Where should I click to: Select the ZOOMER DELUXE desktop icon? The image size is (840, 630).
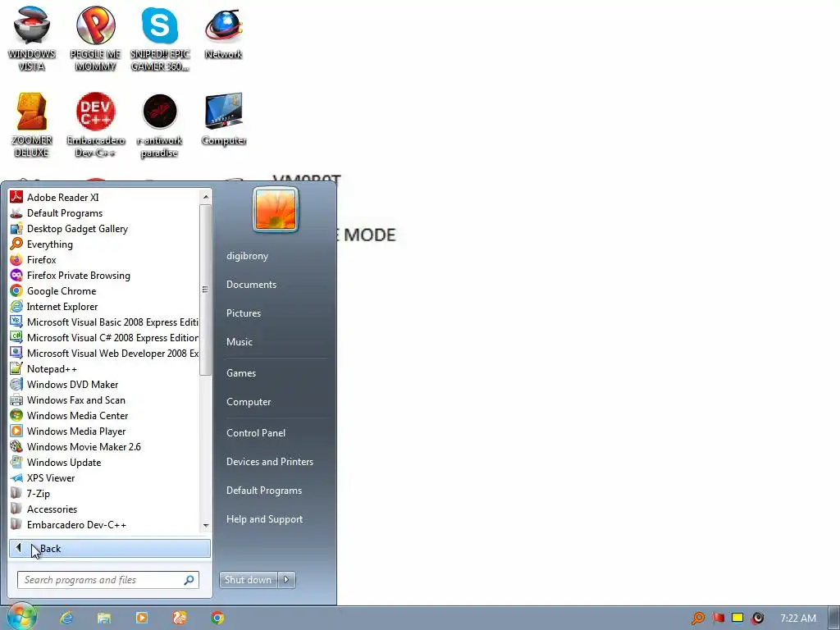(x=32, y=125)
